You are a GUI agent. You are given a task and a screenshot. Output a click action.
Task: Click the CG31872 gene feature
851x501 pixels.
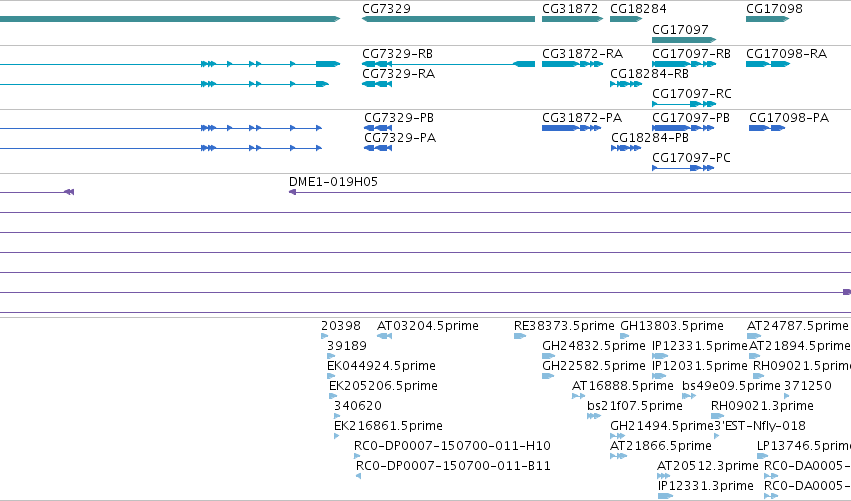pyautogui.click(x=573, y=19)
